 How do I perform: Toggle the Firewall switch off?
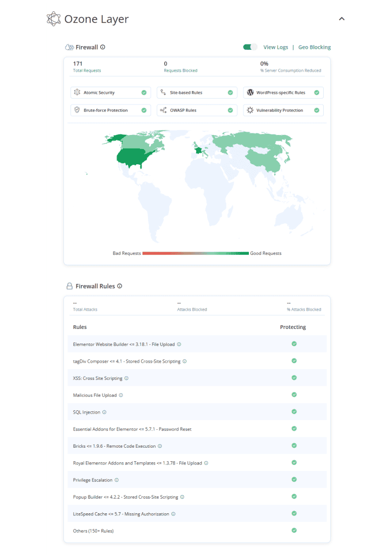[x=249, y=47]
